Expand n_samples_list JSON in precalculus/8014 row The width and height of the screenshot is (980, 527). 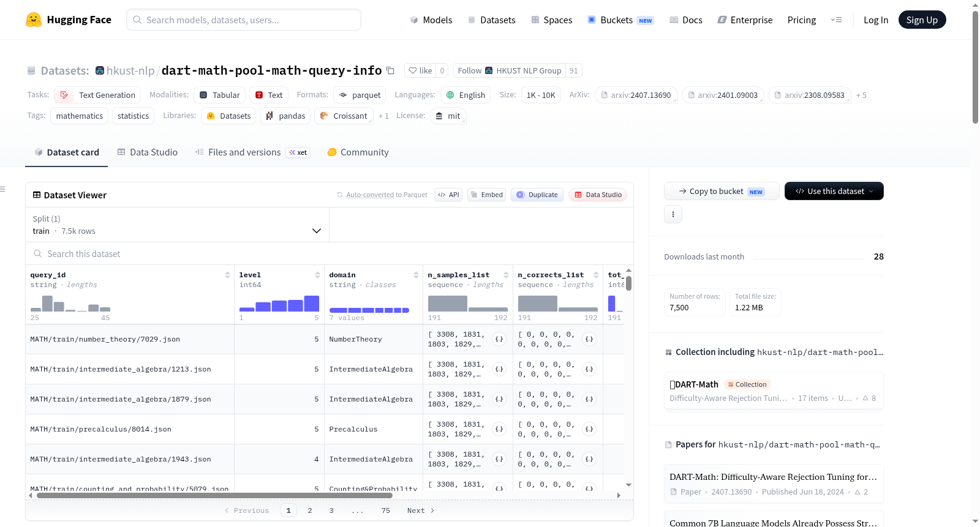[499, 429]
